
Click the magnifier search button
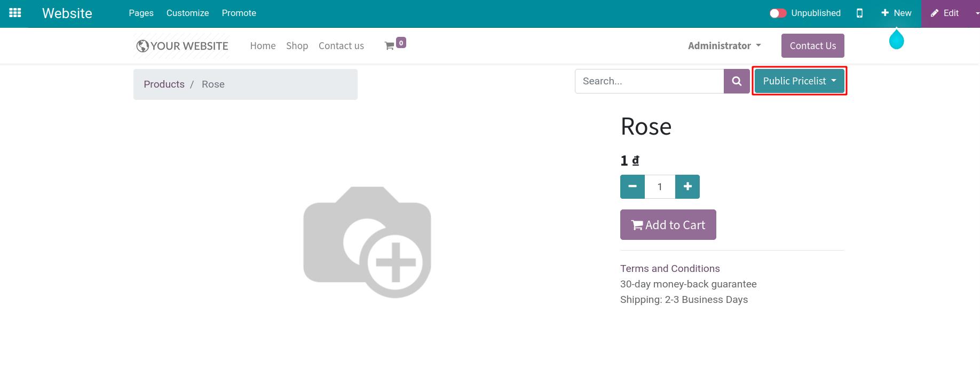[737, 81]
